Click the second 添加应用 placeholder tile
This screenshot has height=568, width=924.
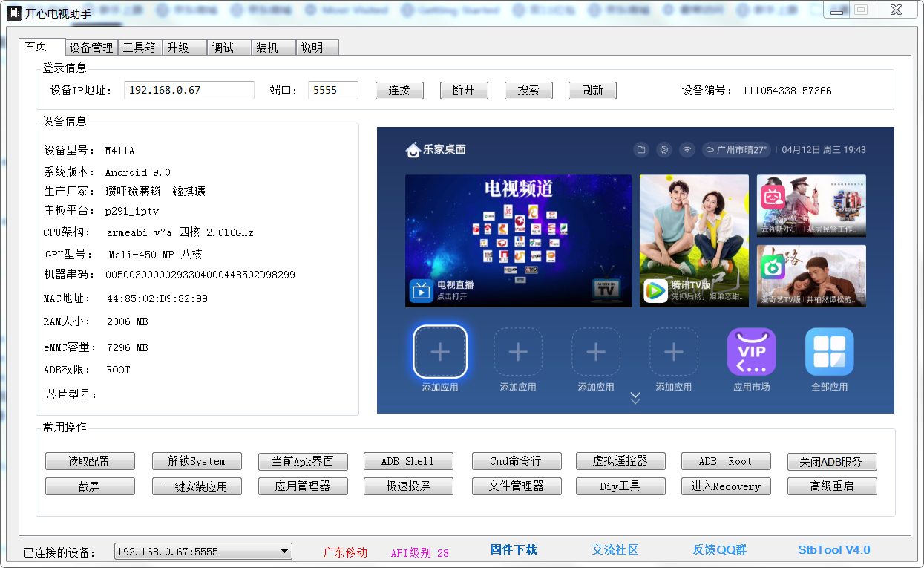coord(517,351)
